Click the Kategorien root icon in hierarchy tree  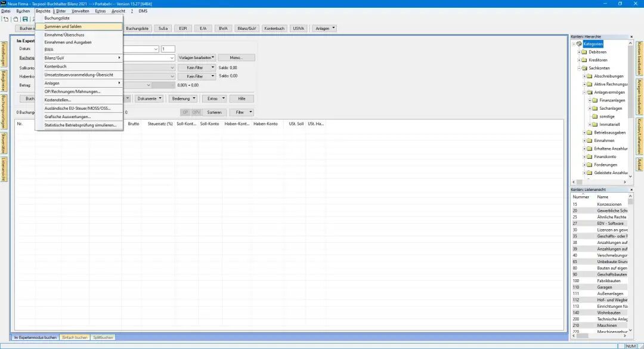[x=579, y=44]
